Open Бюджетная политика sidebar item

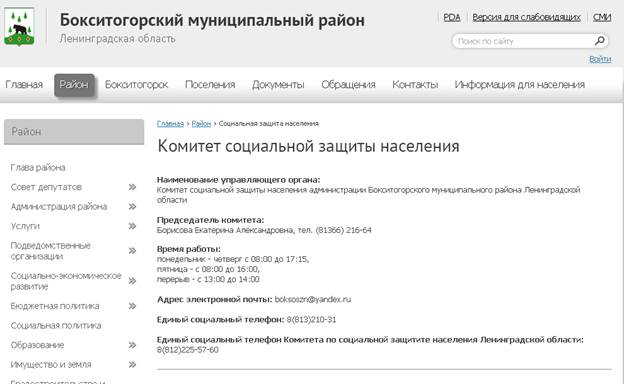[x=55, y=306]
